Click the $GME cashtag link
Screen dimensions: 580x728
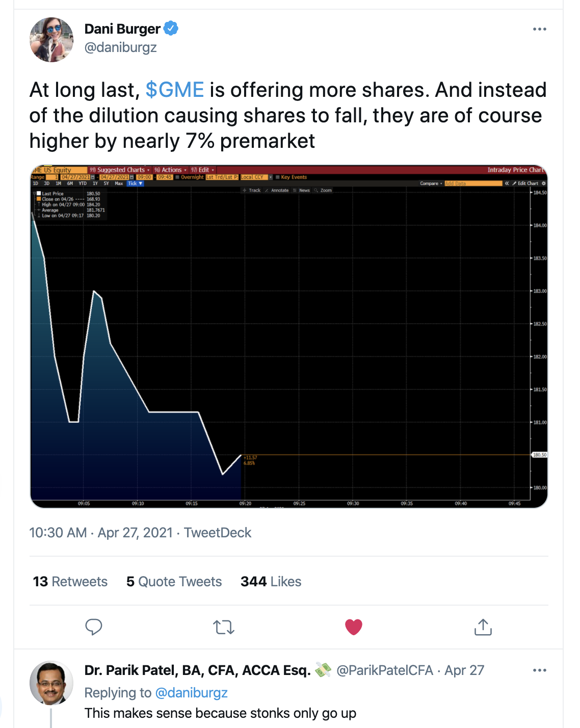click(174, 90)
